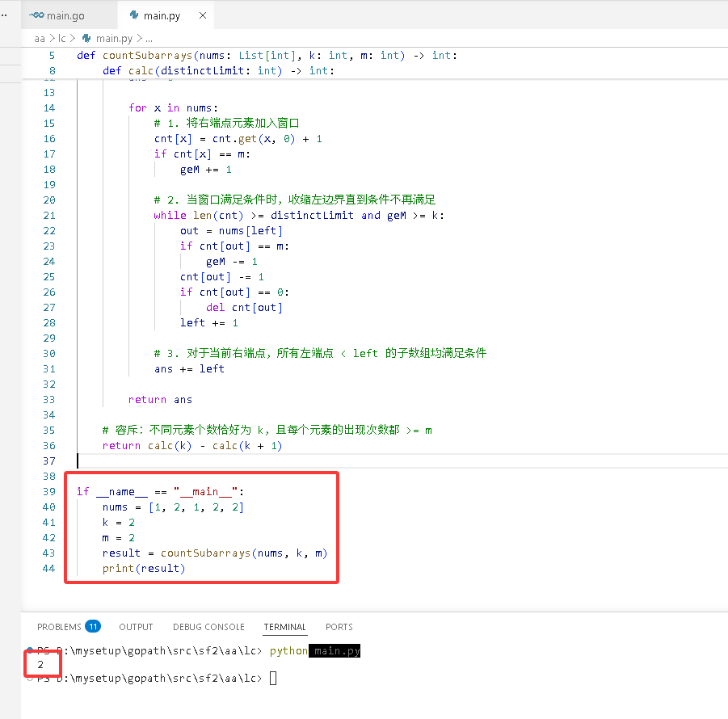Open the DEBUG CONSOLE panel tab
The height and width of the screenshot is (719, 728).
tap(208, 627)
